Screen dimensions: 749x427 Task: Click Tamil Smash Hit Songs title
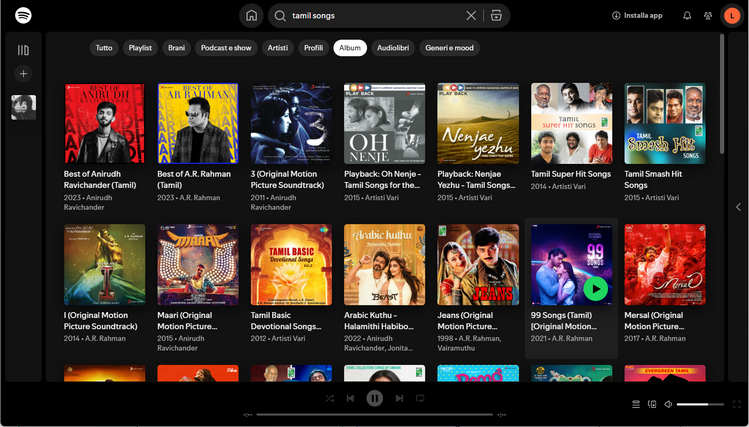coord(653,180)
